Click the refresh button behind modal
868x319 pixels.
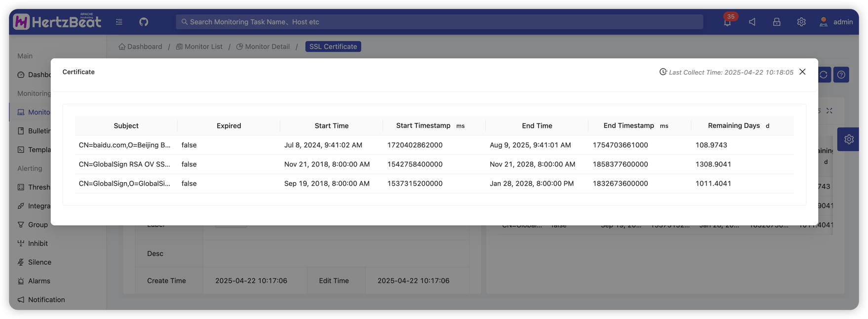coord(824,75)
